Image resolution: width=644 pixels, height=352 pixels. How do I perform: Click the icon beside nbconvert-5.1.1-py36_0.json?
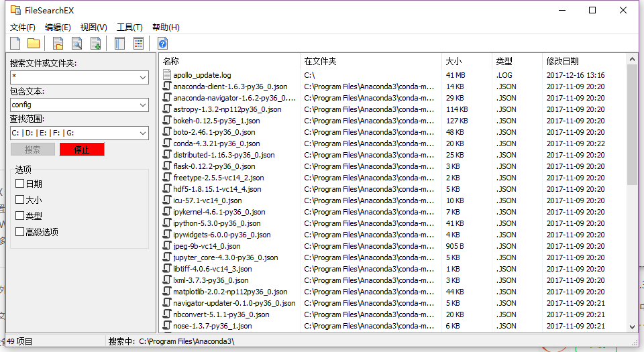tap(167, 314)
